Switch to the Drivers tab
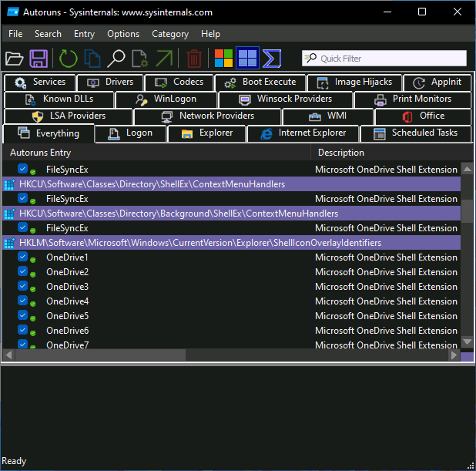This screenshot has width=476, height=471. point(110,82)
